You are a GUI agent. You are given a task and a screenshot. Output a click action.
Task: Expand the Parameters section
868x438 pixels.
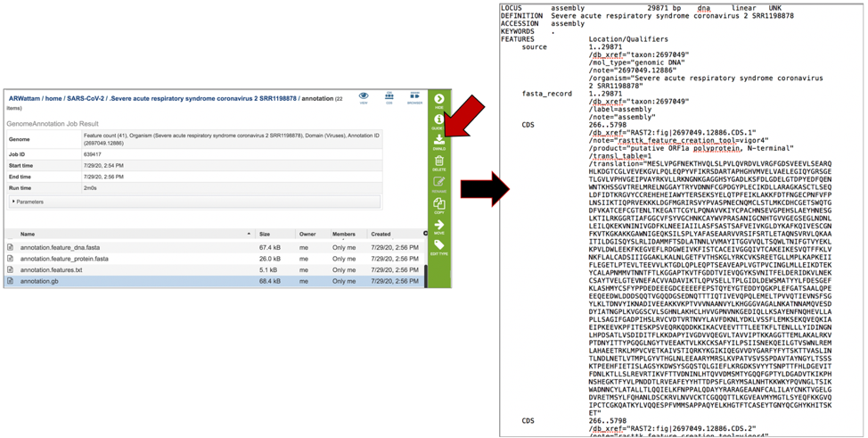click(x=29, y=202)
